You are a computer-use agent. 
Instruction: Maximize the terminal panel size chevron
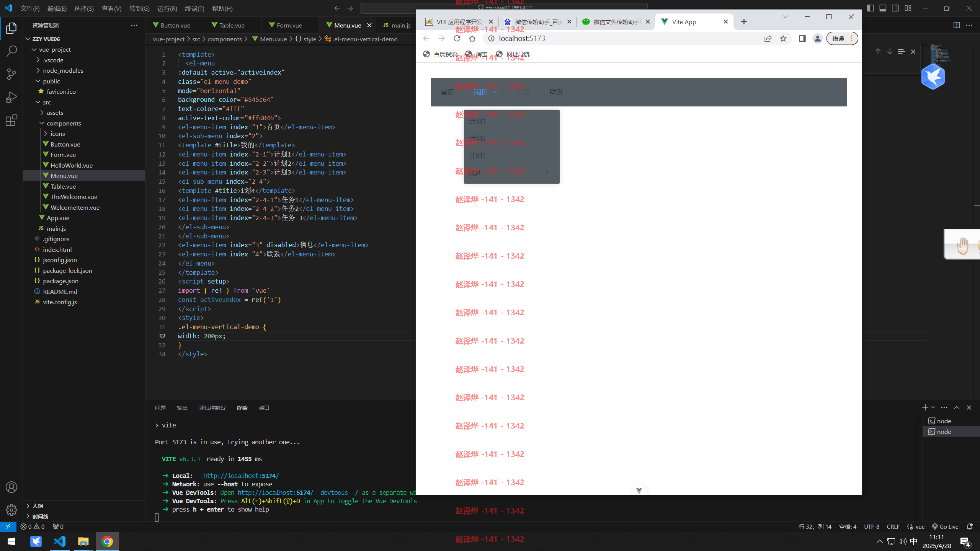click(957, 408)
